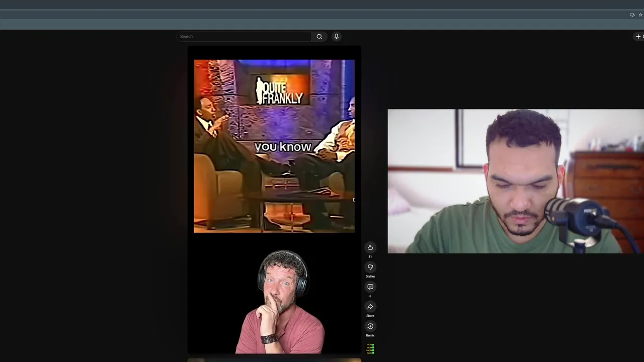Click the Remix button
This screenshot has height=362, width=644.
[x=370, y=326]
